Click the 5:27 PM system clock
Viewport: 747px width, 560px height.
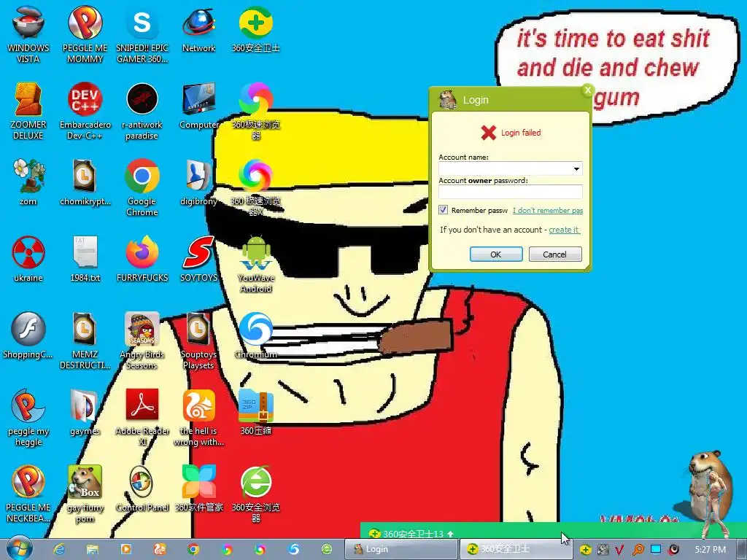[x=711, y=550]
